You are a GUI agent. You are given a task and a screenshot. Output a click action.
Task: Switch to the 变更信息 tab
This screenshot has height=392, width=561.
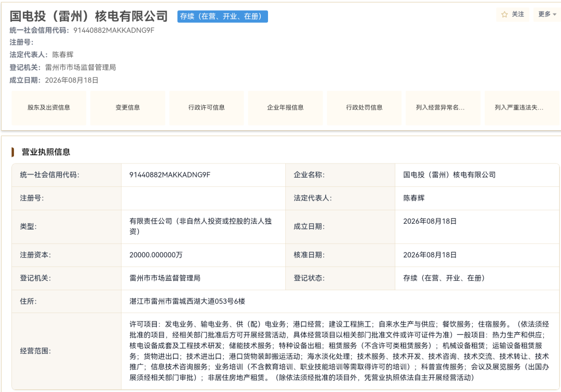[x=128, y=107]
